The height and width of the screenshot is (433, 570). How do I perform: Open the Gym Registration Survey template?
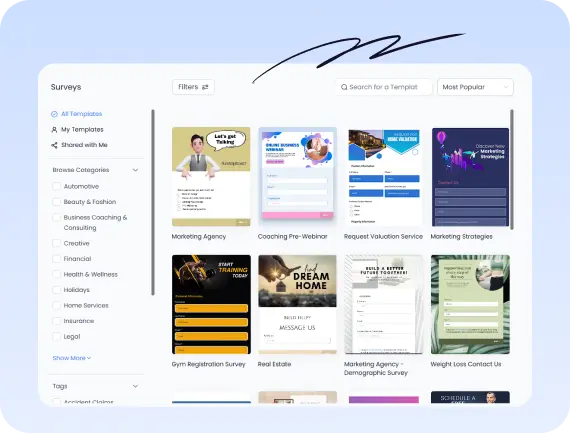tap(211, 304)
